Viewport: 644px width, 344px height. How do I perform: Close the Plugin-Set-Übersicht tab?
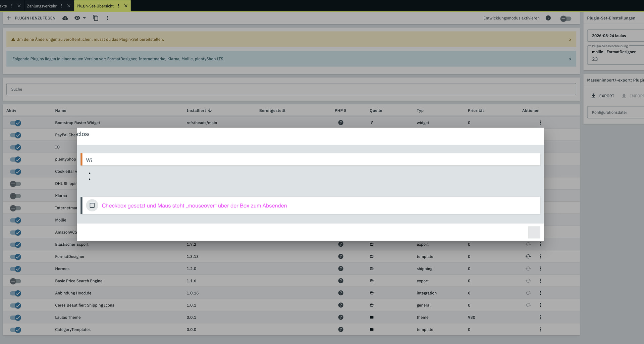pos(126,6)
